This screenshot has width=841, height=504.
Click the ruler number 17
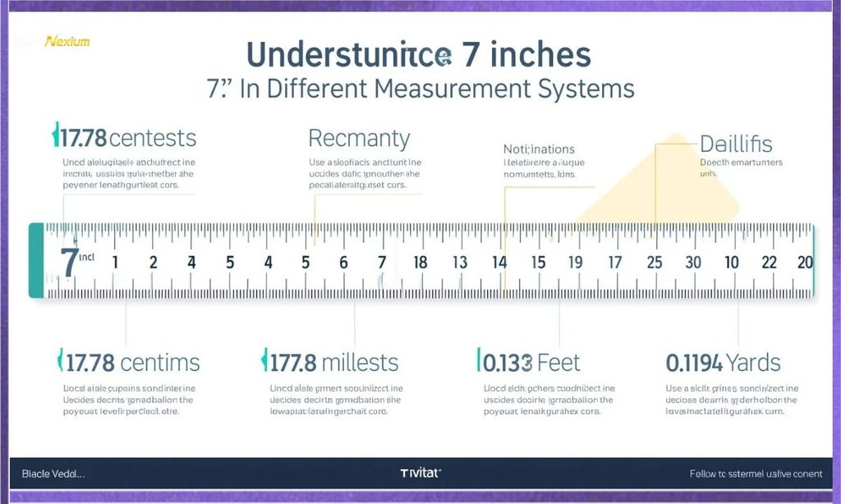click(614, 262)
